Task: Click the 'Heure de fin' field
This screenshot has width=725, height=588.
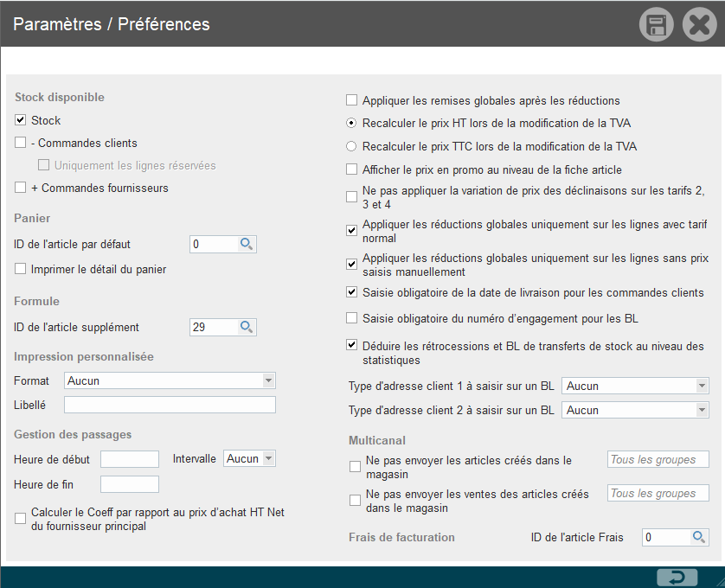Action: pyautogui.click(x=130, y=484)
